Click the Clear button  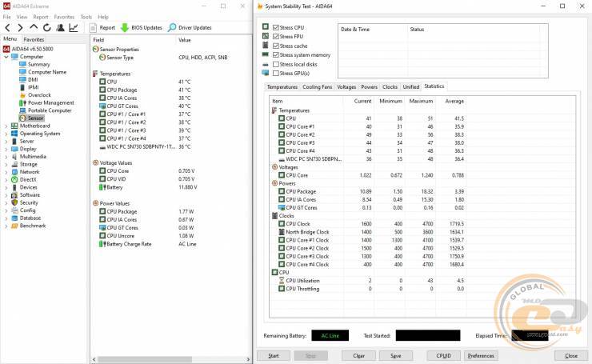point(358,356)
